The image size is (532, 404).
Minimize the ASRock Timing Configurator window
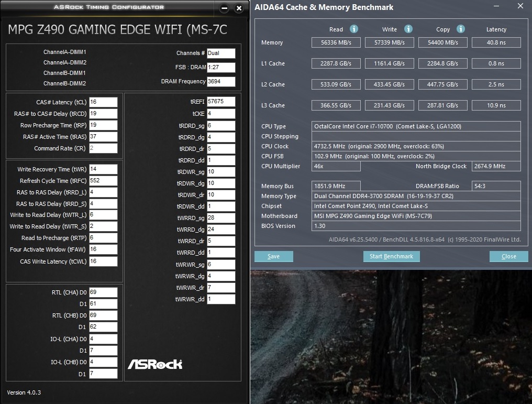[x=224, y=8]
